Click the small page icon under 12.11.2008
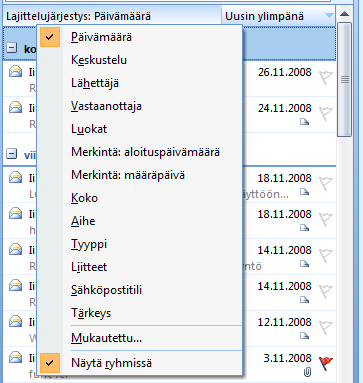This screenshot has width=363, height=383. [304, 336]
